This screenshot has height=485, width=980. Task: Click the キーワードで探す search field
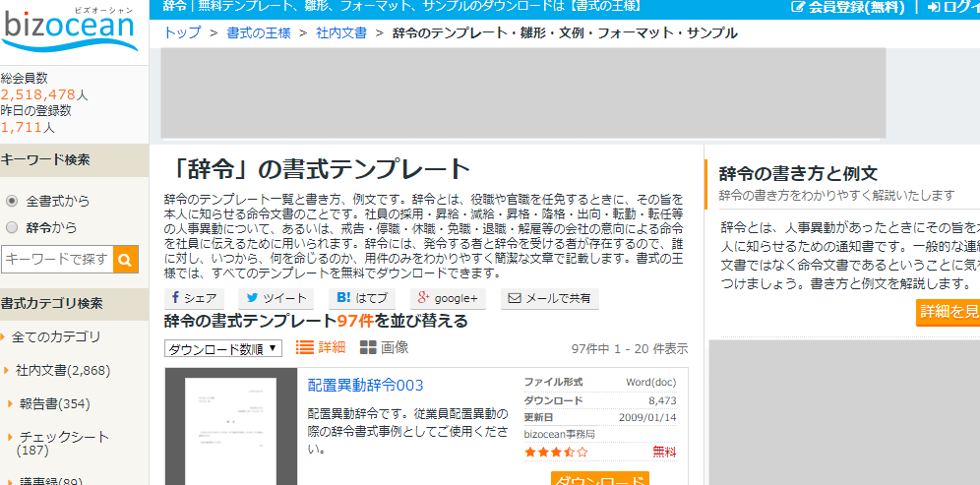click(x=57, y=259)
